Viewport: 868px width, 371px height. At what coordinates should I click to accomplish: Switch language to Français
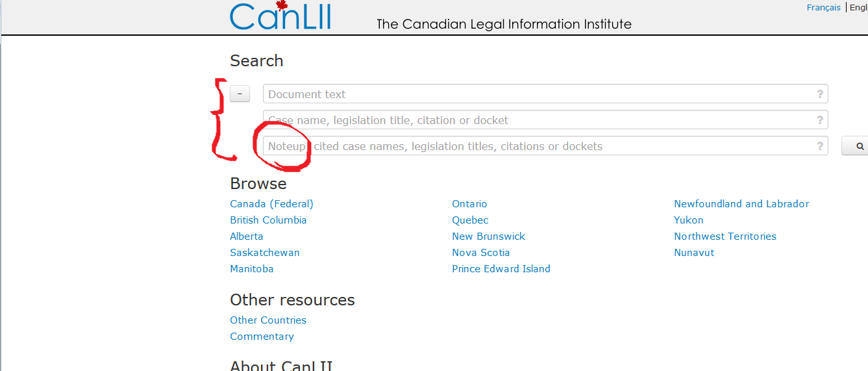[x=824, y=8]
